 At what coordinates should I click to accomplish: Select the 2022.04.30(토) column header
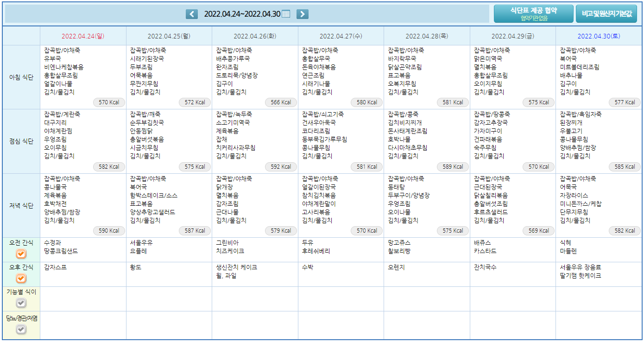coord(599,36)
